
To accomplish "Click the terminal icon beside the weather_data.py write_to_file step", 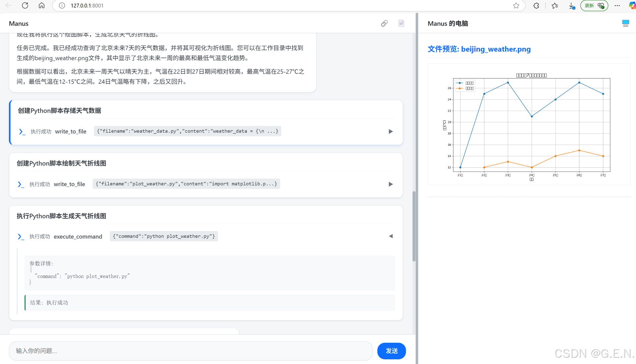I will (x=21, y=131).
